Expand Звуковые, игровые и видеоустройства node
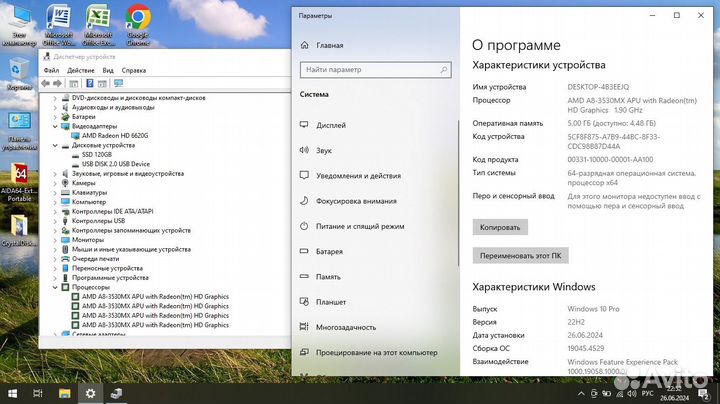Viewport: 720px width, 404px height. tap(55, 174)
